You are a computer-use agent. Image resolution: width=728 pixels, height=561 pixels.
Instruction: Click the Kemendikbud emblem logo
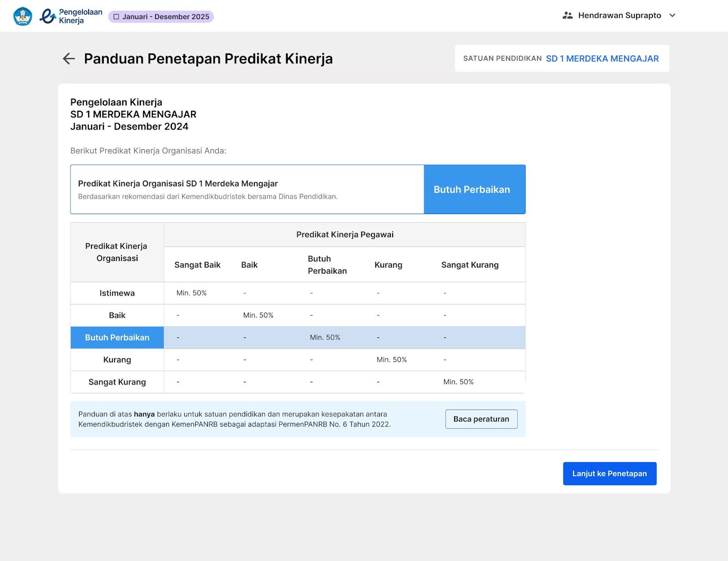click(x=23, y=16)
